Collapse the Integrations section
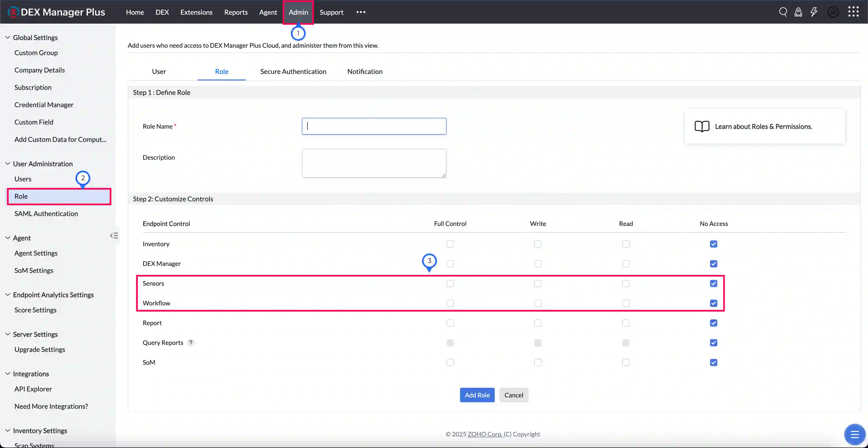This screenshot has height=448, width=868. tap(8, 374)
